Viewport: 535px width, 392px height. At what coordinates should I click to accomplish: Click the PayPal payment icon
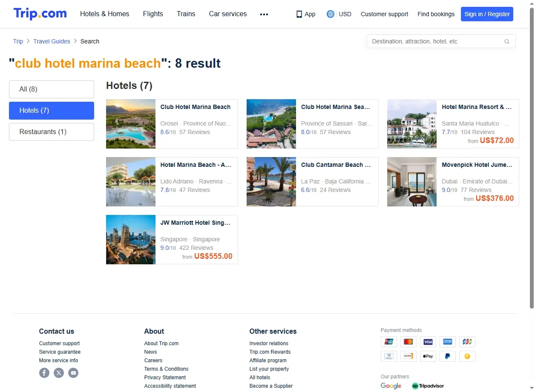pos(448,356)
